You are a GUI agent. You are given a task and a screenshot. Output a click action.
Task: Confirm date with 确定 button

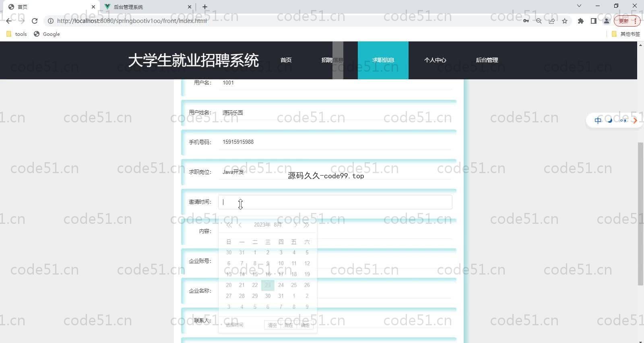click(305, 325)
